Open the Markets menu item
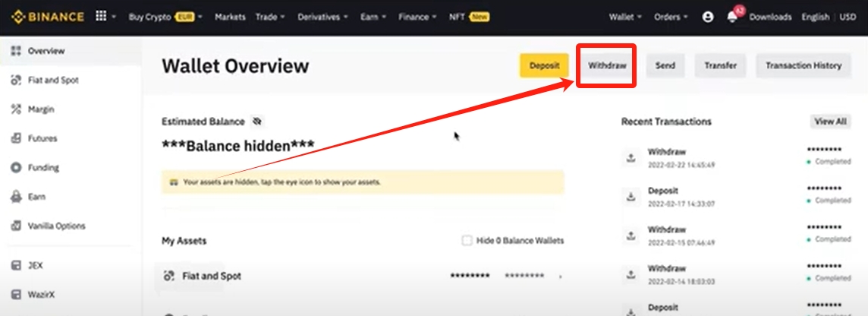This screenshot has height=316, width=868. pyautogui.click(x=230, y=17)
